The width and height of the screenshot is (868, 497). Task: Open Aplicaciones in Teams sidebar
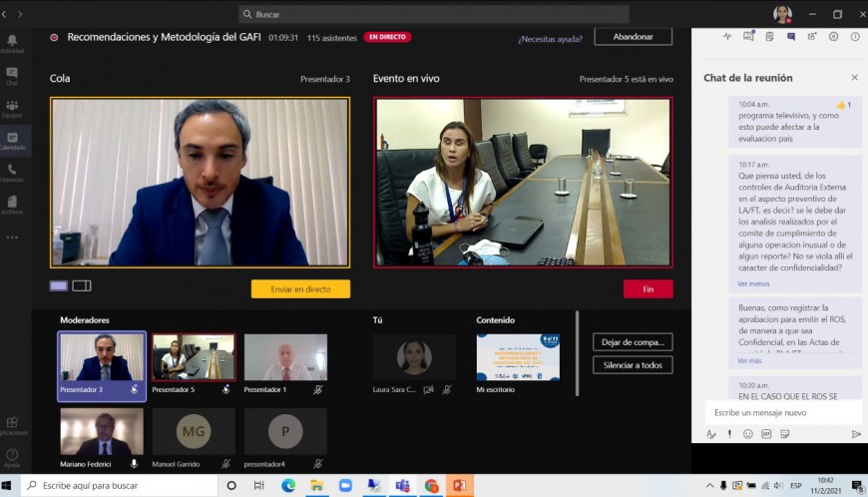[12, 425]
